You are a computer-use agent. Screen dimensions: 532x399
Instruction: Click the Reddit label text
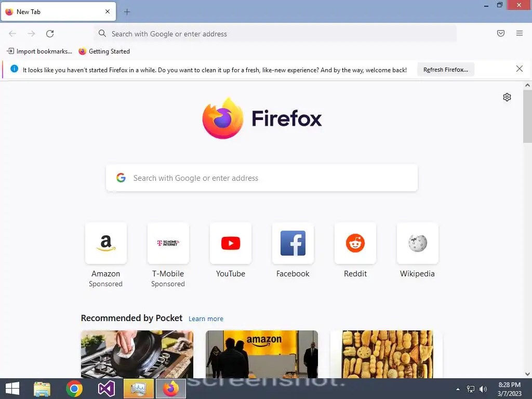click(355, 274)
